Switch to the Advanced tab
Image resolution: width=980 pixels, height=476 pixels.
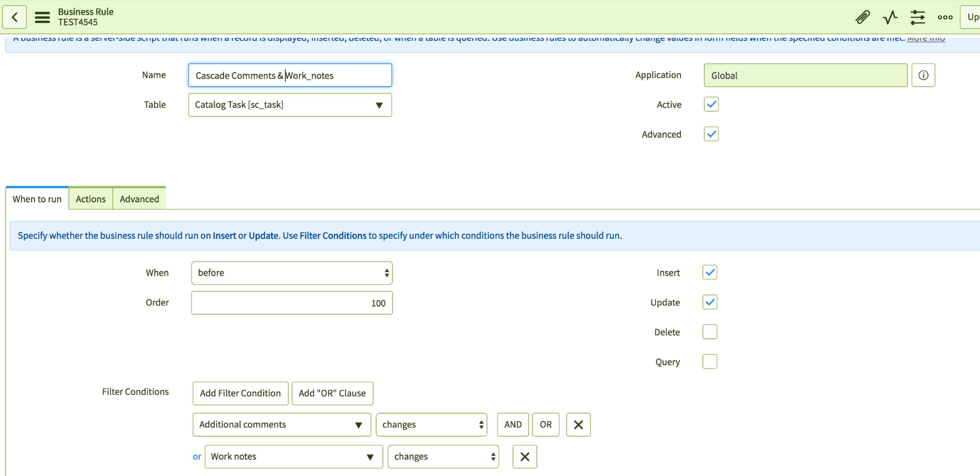(139, 199)
